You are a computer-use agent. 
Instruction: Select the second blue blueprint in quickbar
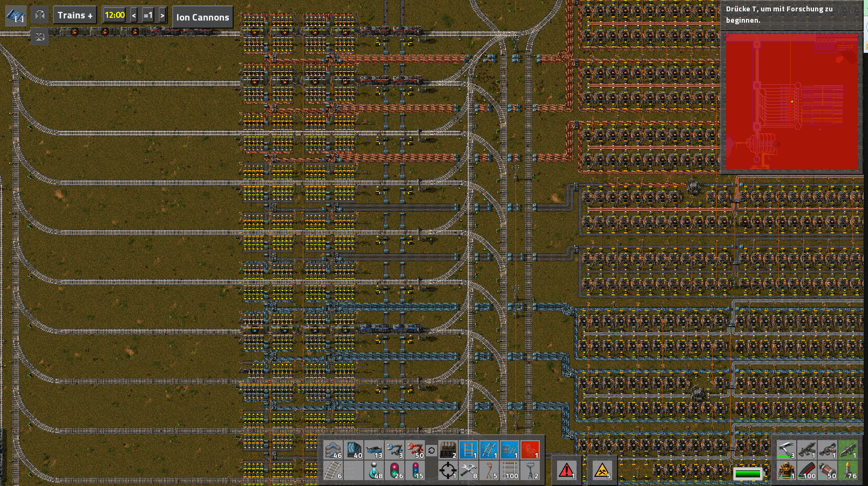(x=489, y=450)
